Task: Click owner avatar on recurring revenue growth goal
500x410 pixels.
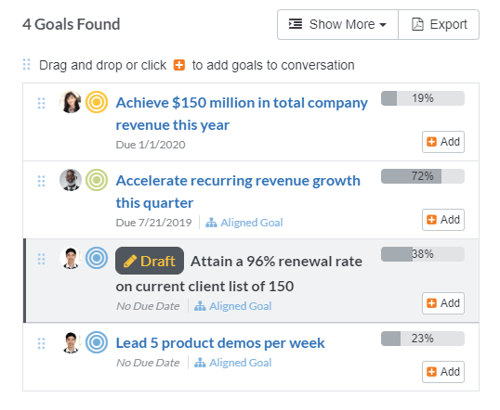Action: click(x=70, y=180)
